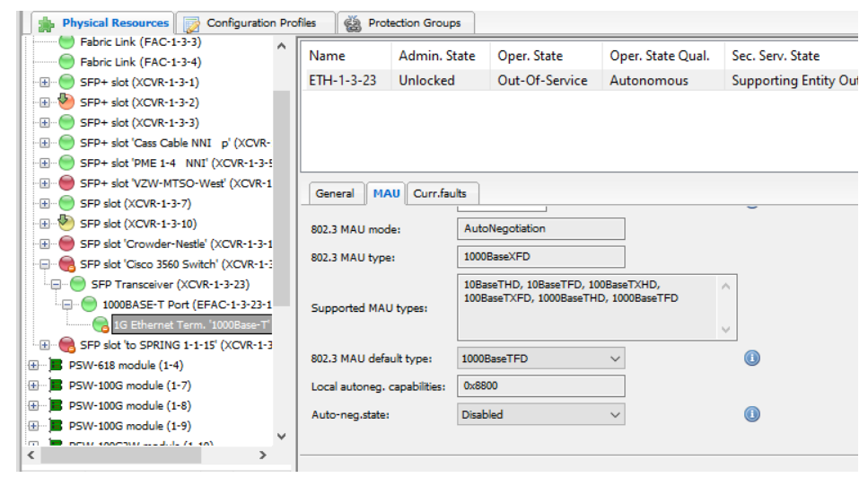Screen dimensions: 868x478
Task: Expand to SPRING 1-1-15 slot node
Action: click(45, 345)
